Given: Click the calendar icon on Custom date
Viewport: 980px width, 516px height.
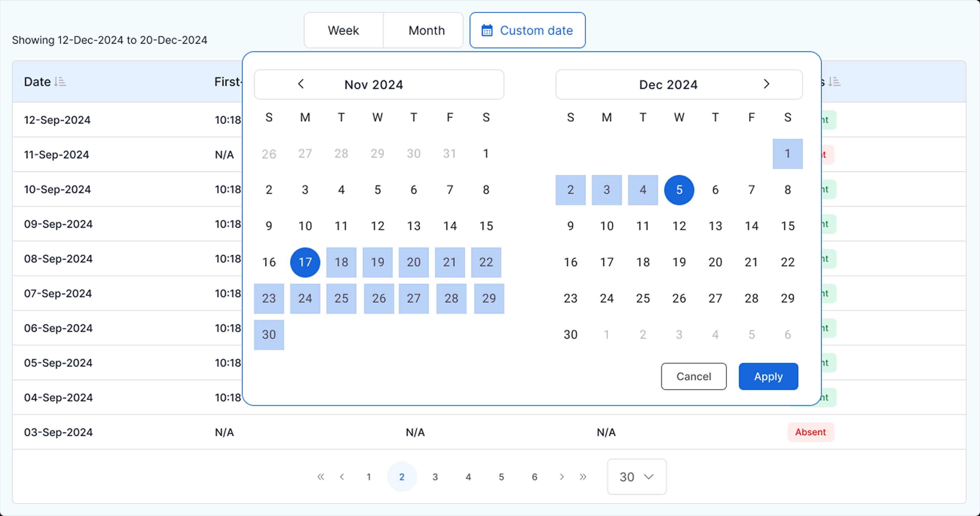Looking at the screenshot, I should [x=487, y=30].
